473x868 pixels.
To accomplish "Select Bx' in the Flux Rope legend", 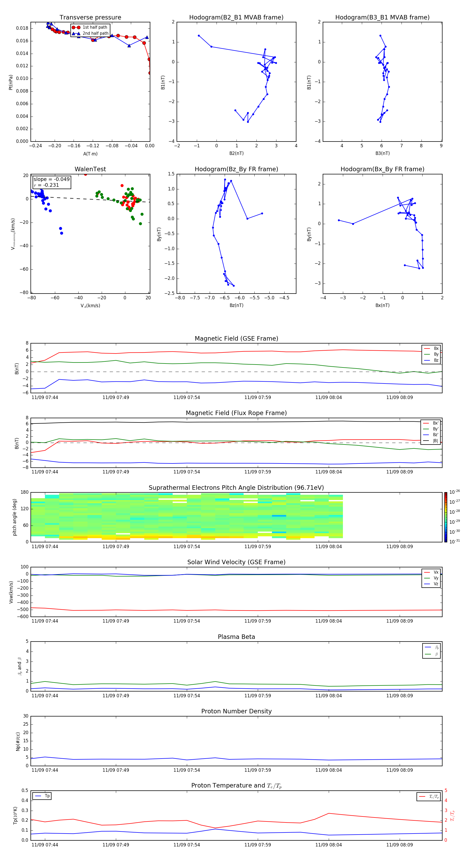I will point(431,423).
